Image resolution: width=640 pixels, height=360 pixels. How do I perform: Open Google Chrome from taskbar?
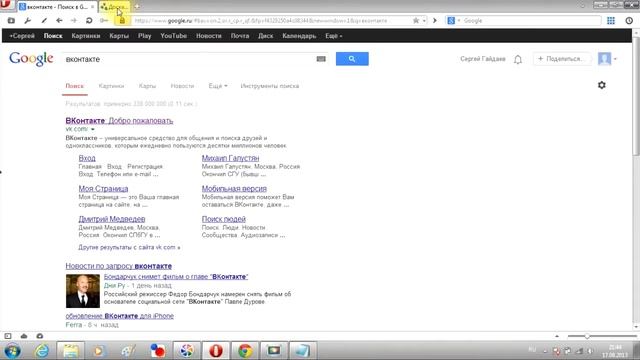(245, 351)
